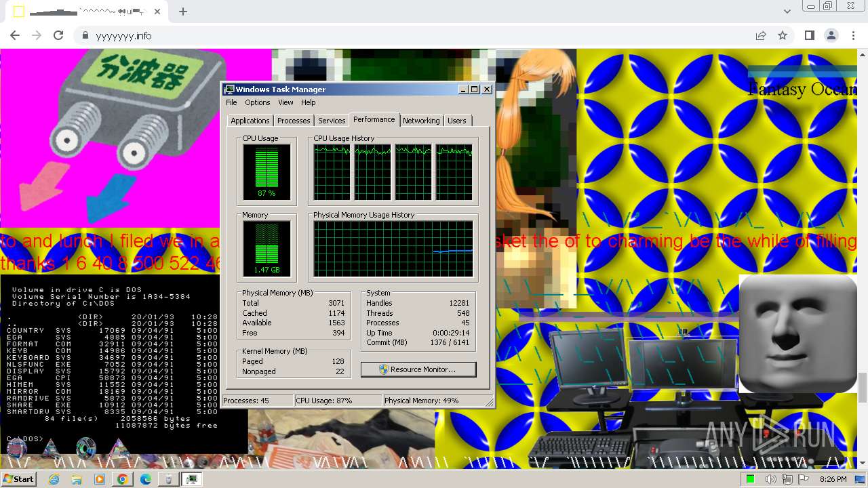The height and width of the screenshot is (488, 868).
Task: Click the CPU Usage 87% gauge
Action: [267, 172]
